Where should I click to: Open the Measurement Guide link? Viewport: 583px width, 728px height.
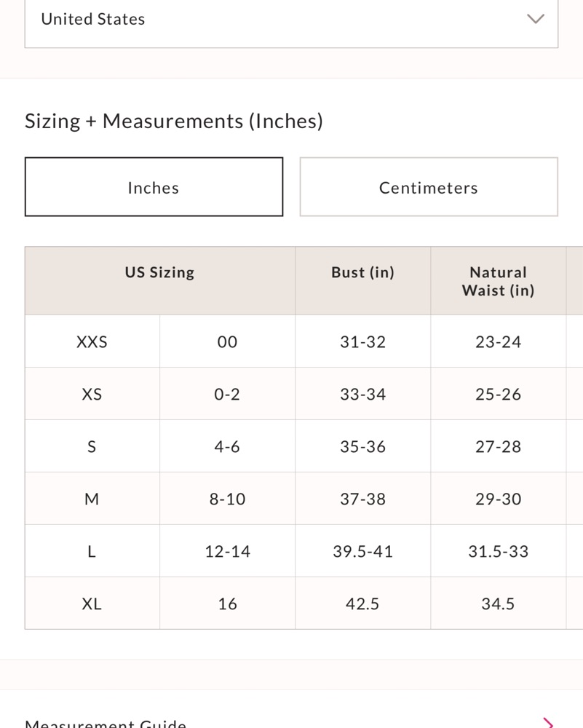pyautogui.click(x=106, y=724)
